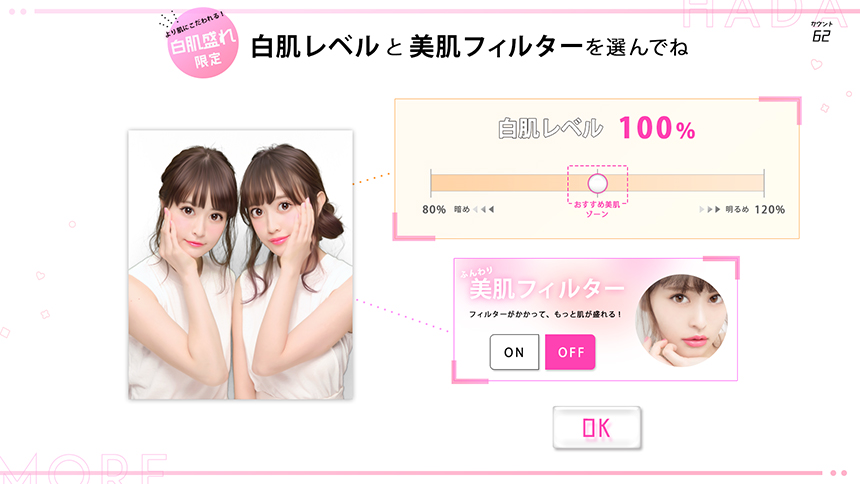Click the 白肌レベル 100% heading
The image size is (860, 484).
point(597,128)
